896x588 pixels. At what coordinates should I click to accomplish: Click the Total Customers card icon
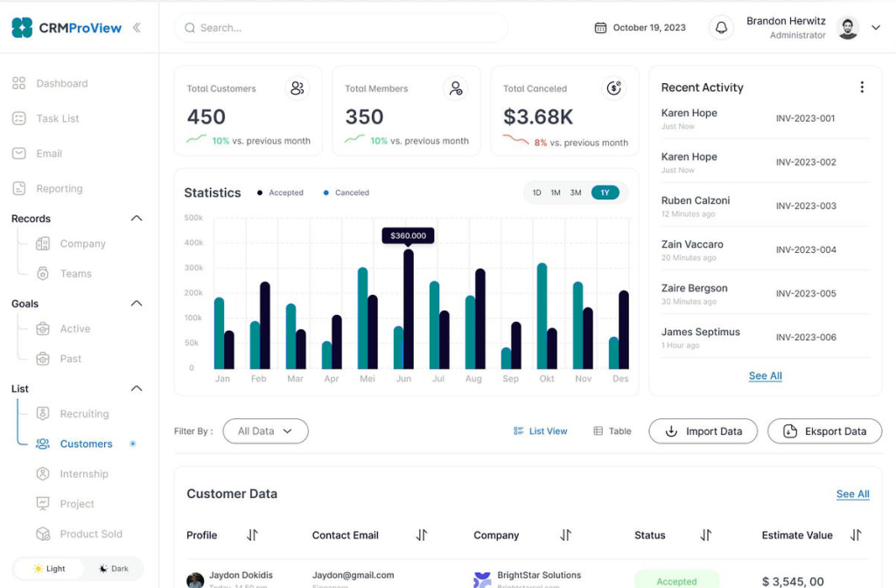pyautogui.click(x=297, y=88)
